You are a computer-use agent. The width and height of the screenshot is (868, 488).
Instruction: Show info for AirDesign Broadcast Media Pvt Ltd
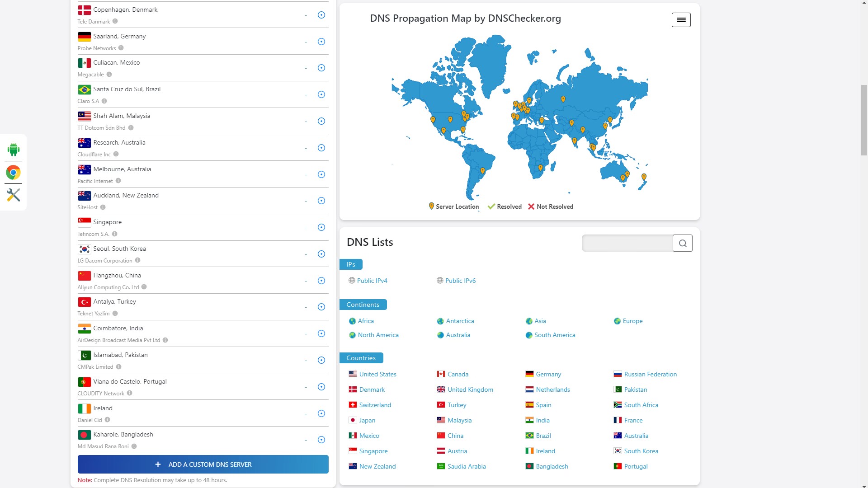[x=165, y=340]
